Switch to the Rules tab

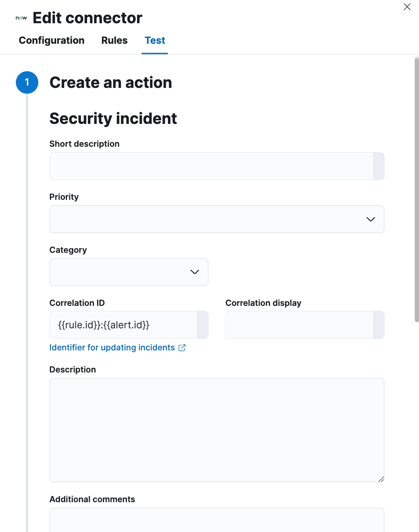coord(114,40)
